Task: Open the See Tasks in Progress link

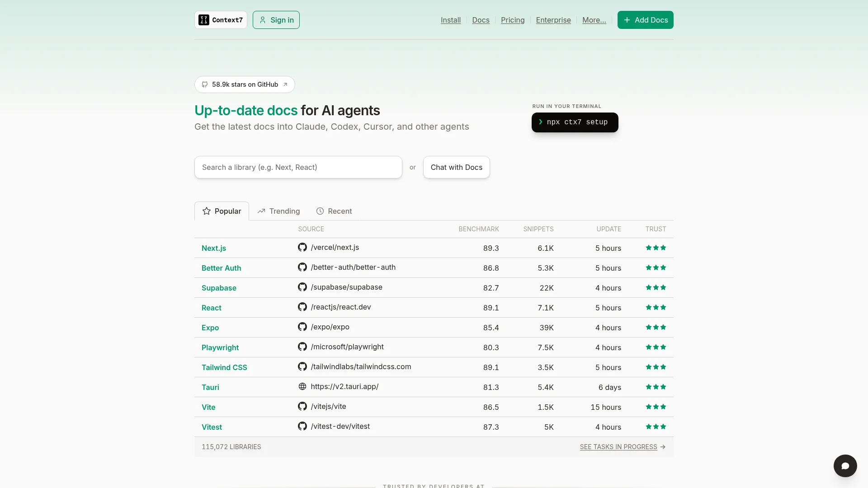Action: click(x=618, y=447)
